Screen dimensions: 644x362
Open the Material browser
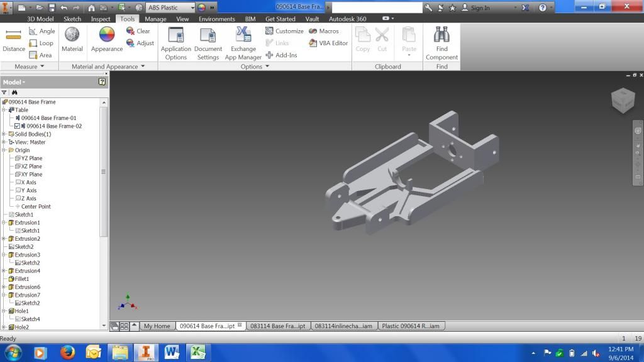[x=72, y=40]
